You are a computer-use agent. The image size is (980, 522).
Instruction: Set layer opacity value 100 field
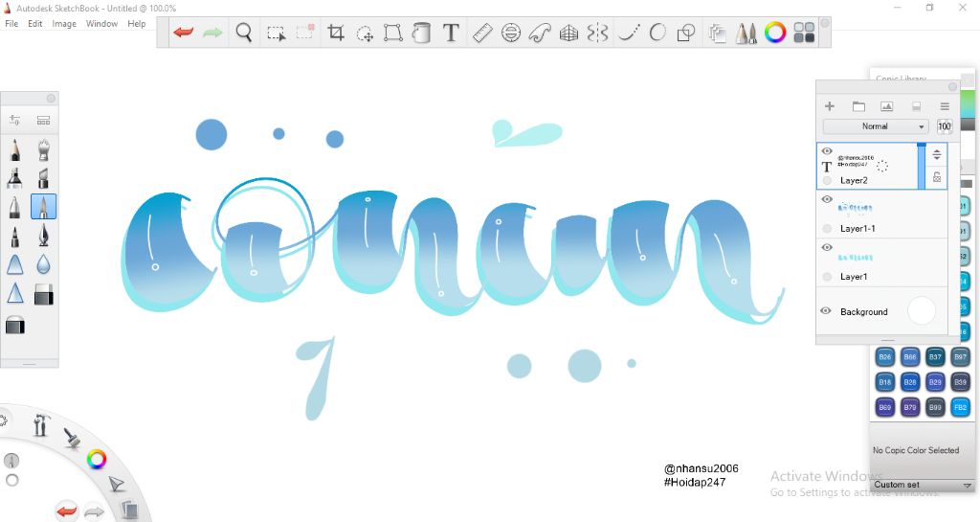pos(945,126)
